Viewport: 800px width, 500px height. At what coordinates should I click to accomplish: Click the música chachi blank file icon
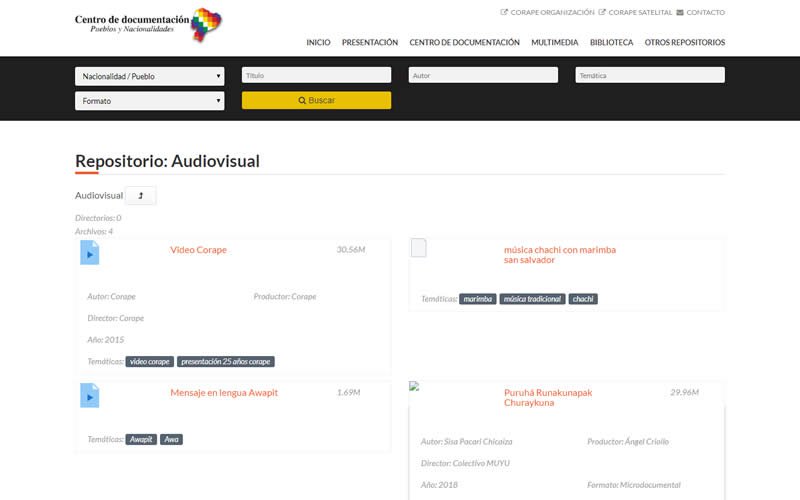419,248
